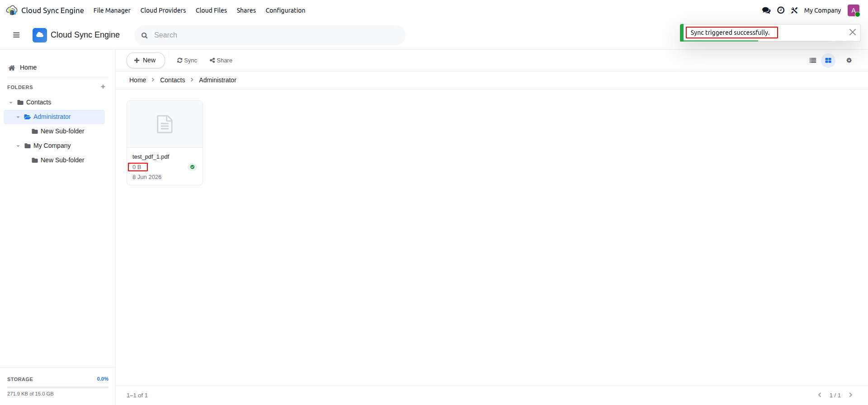Image resolution: width=868 pixels, height=405 pixels.
Task: Collapse the My Company folder tree
Action: [x=18, y=146]
